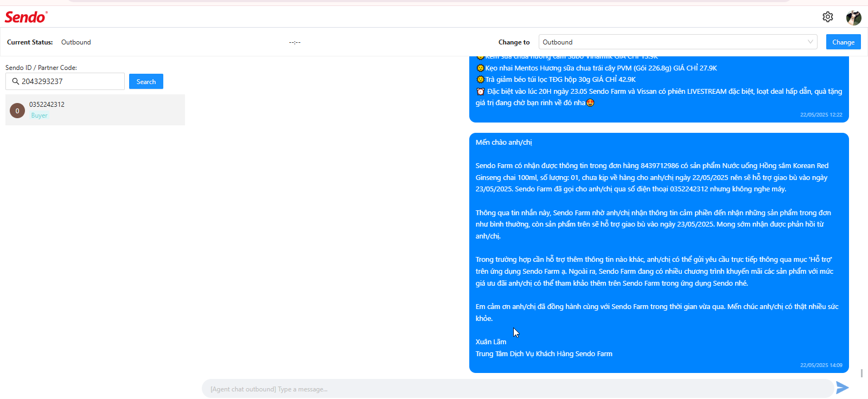The height and width of the screenshot is (399, 868).
Task: Select conversation 0352242312
Action: [95, 110]
